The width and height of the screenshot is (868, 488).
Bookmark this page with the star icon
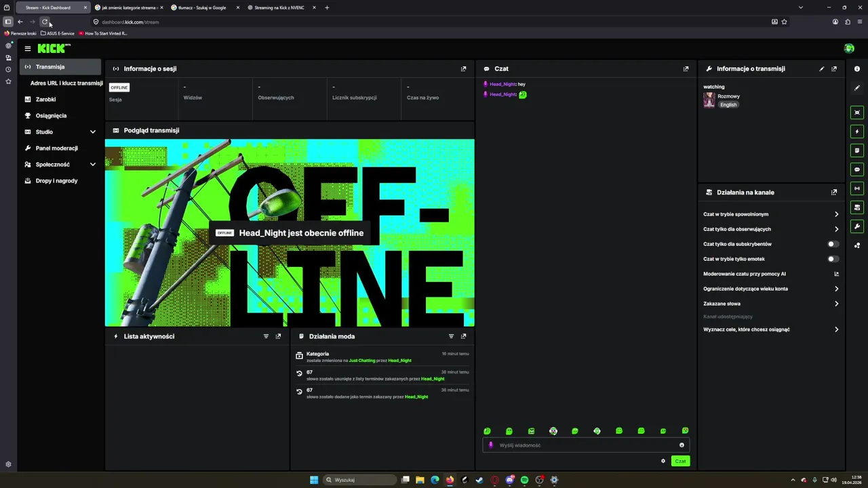point(785,22)
